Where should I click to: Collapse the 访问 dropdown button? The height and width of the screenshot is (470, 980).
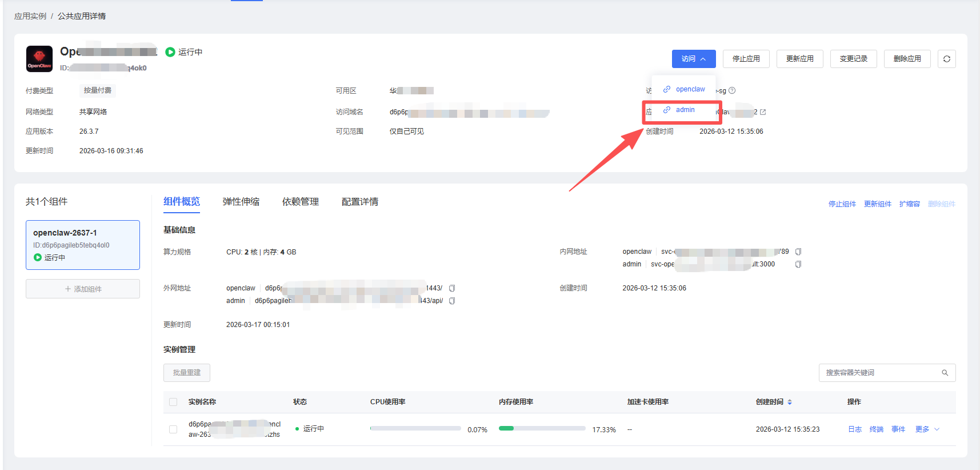(693, 59)
